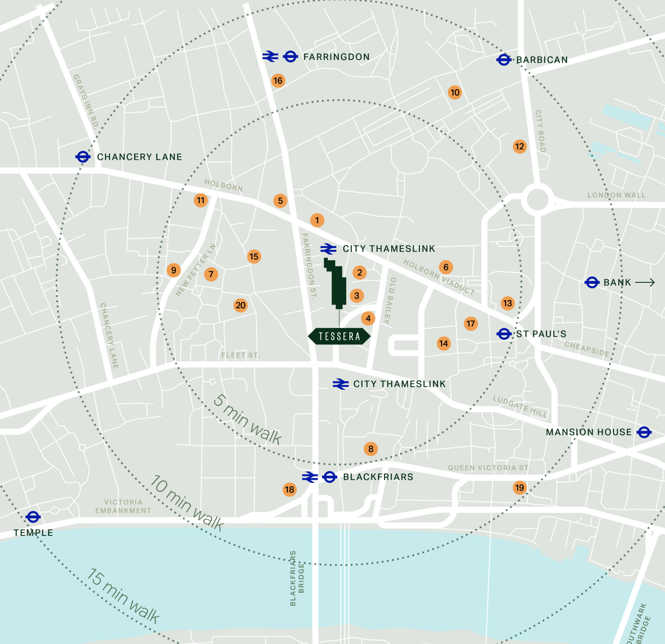Image resolution: width=665 pixels, height=644 pixels.
Task: Click orange marker number 20
Action: [240, 305]
